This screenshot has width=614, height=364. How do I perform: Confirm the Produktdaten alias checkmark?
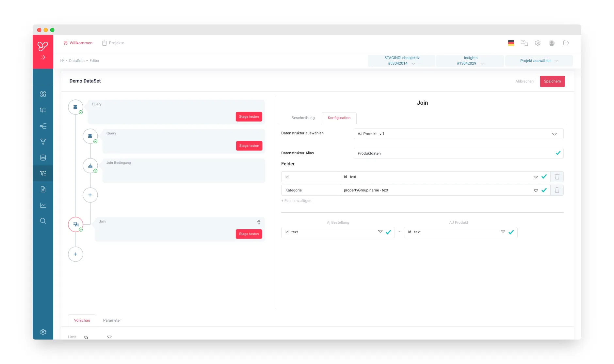[558, 153]
